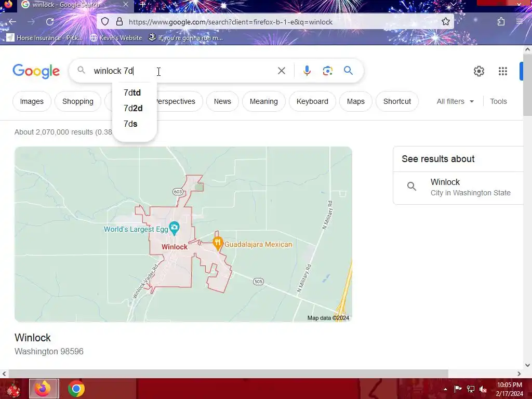Open the Google apps grid
Image resolution: width=532 pixels, height=399 pixels.
(502, 71)
